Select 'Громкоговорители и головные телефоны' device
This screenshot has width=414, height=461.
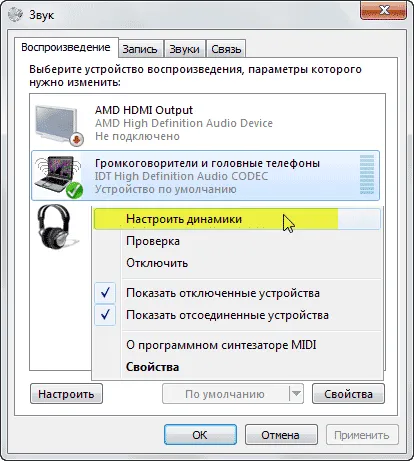point(207,163)
